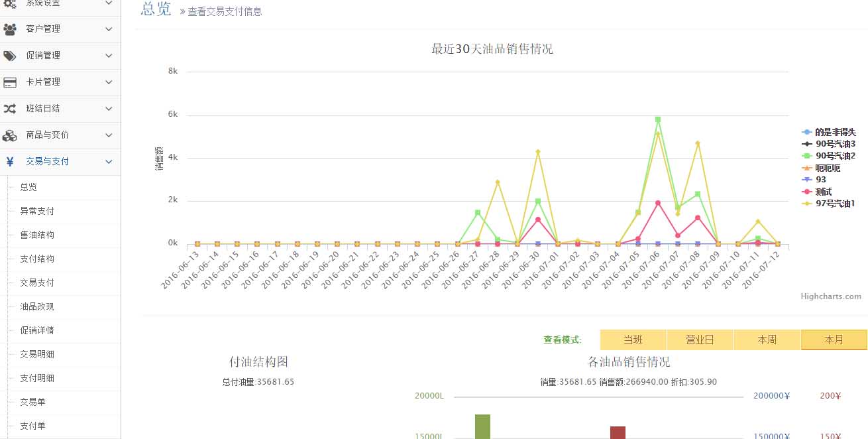Click the yellow 97号汽油1 point on 2016-07-08
Viewport: 868px width, 439px height.
click(698, 143)
